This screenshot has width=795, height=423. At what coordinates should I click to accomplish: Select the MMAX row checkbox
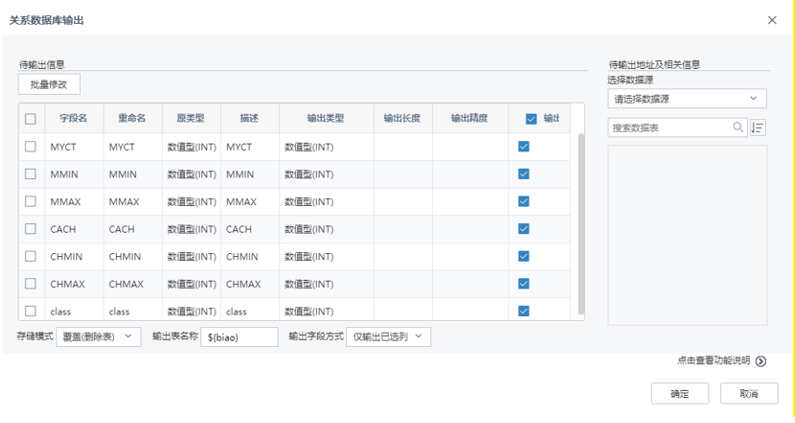tap(30, 201)
